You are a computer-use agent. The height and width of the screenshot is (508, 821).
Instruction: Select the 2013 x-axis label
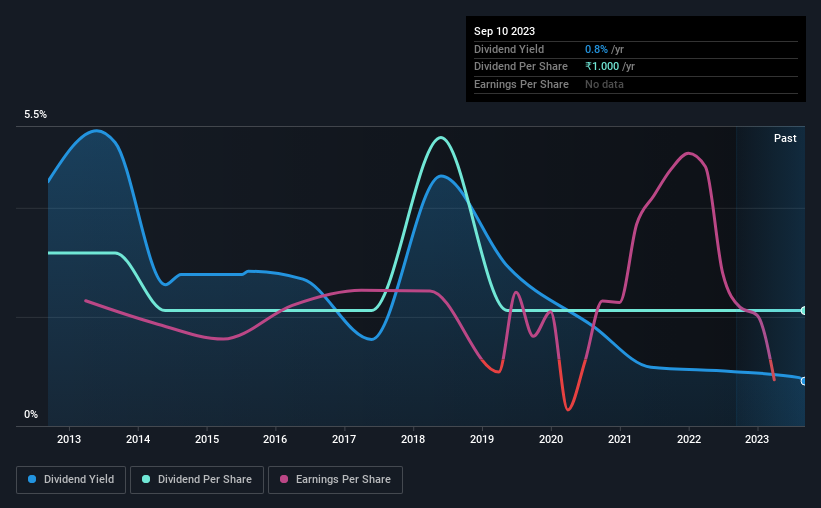coord(69,439)
